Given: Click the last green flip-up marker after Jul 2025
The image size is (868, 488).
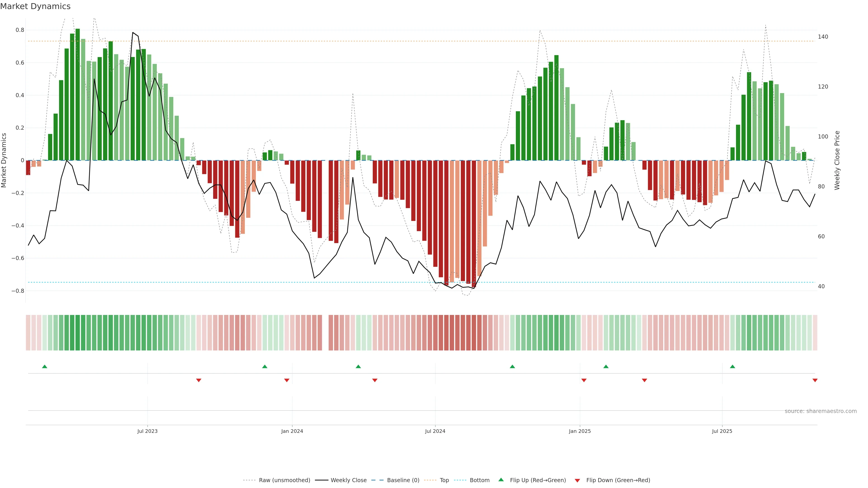Looking at the screenshot, I should pyautogui.click(x=732, y=366).
